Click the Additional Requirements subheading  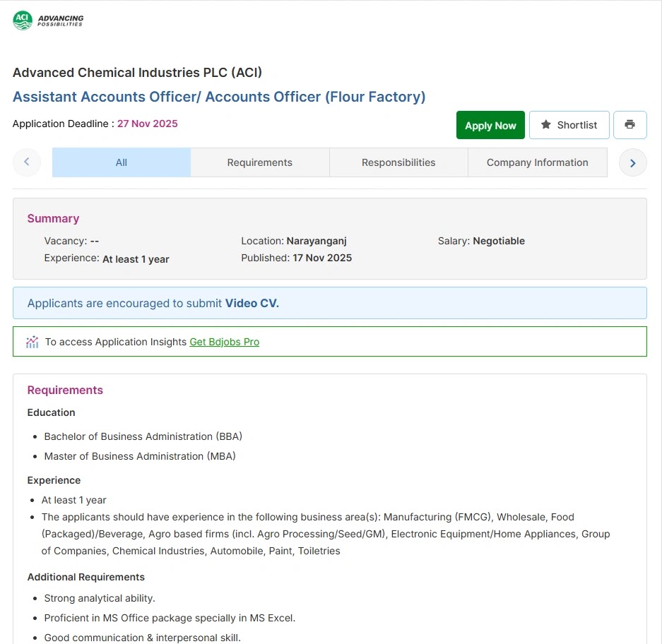[x=85, y=577]
